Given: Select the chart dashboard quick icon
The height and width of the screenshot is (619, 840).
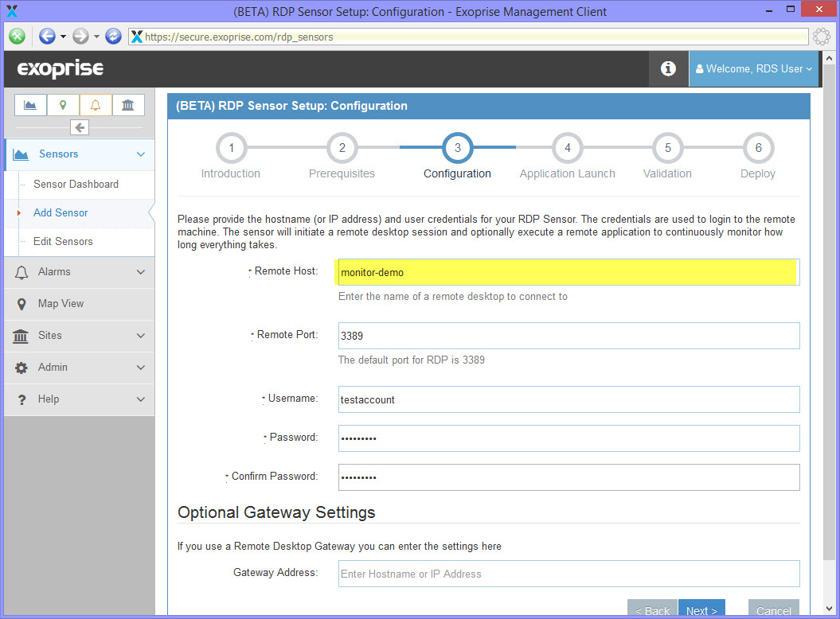Looking at the screenshot, I should click(30, 105).
